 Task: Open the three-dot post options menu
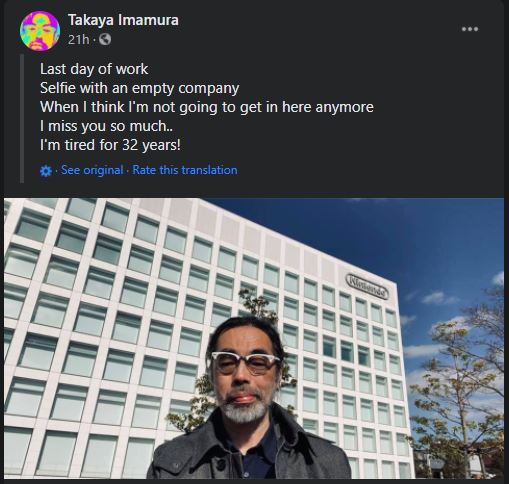[x=470, y=29]
